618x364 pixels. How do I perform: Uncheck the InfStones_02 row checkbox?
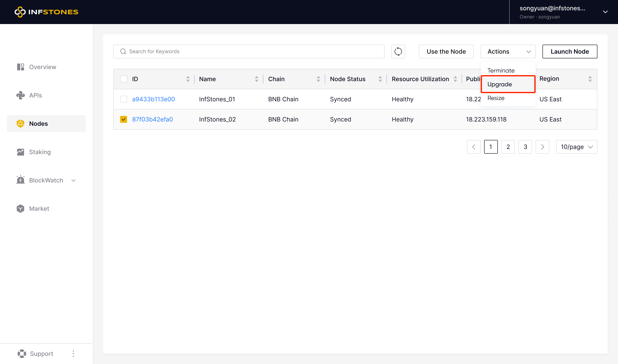click(x=124, y=119)
